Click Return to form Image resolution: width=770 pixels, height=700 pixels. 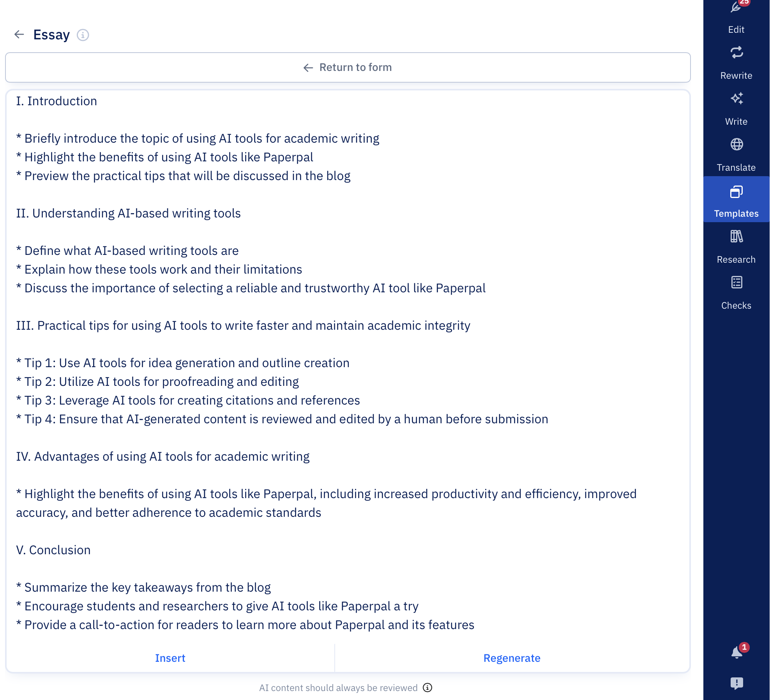tap(347, 67)
